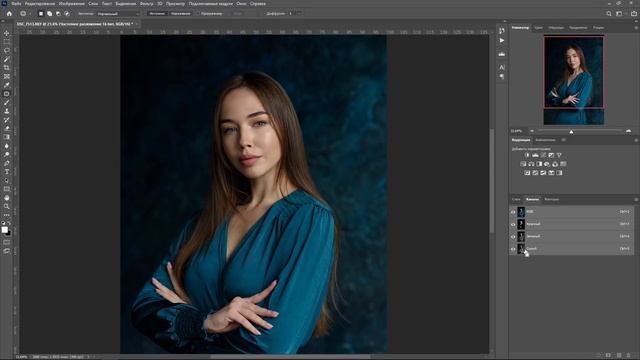Select the Crop tool

click(x=7, y=68)
